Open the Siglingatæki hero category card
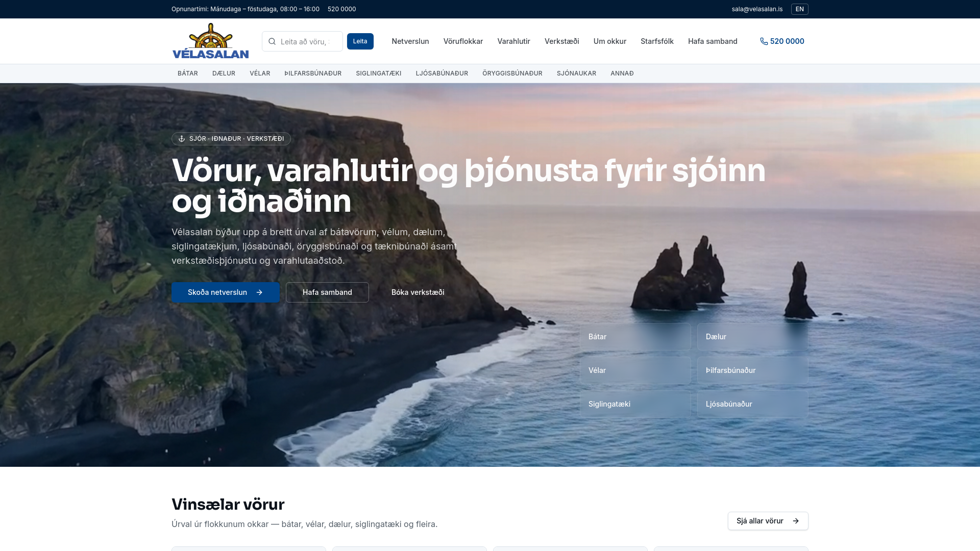Image resolution: width=980 pixels, height=551 pixels. coord(635,404)
